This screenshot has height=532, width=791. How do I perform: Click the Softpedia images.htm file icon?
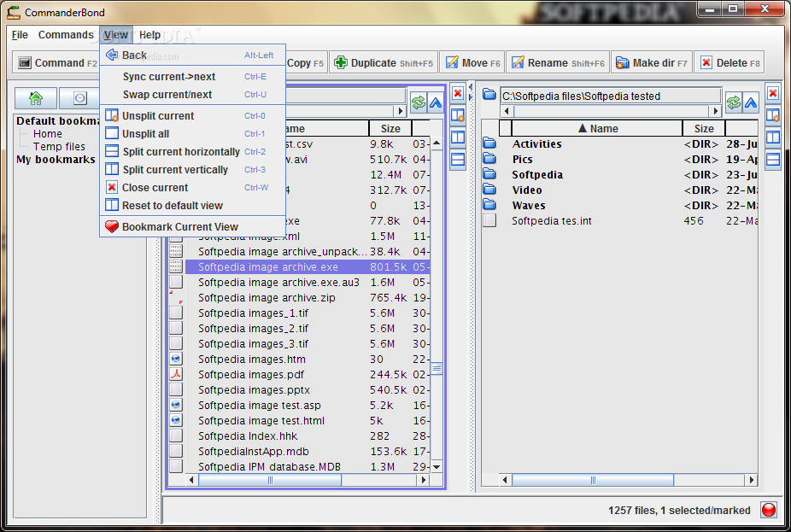(176, 359)
